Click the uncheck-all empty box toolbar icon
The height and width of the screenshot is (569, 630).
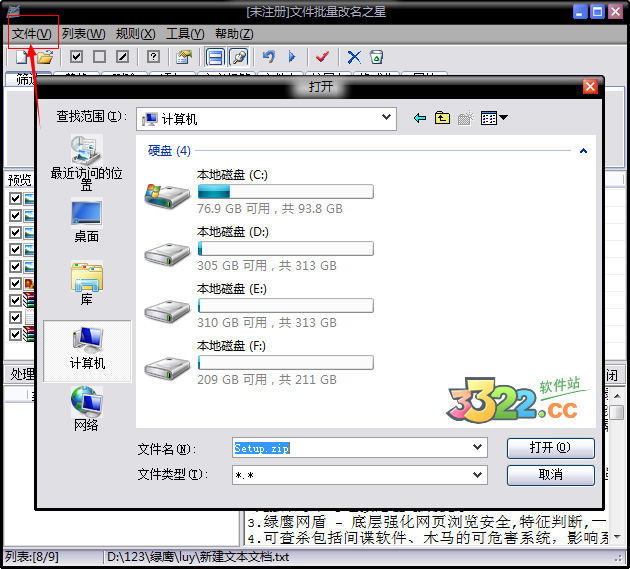pos(99,57)
